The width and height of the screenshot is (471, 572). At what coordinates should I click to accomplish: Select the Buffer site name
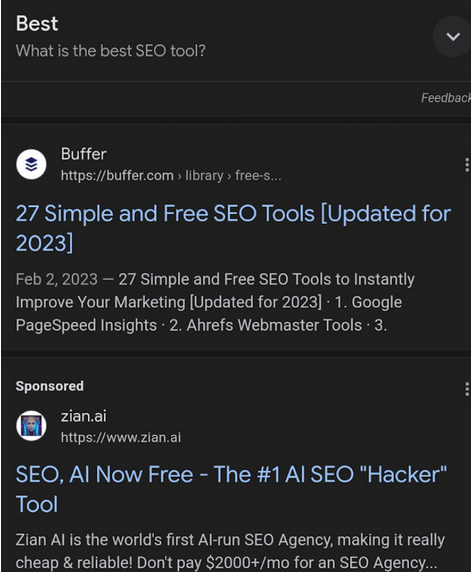coord(84,154)
